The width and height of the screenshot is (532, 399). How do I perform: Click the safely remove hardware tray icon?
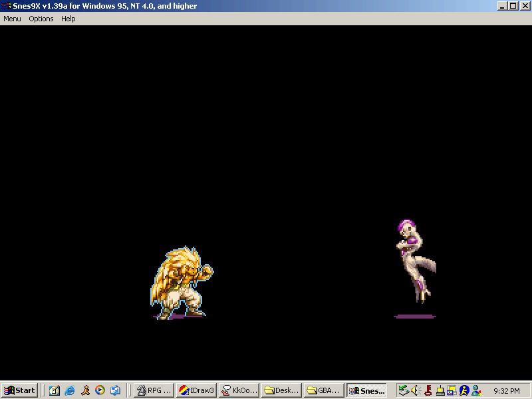click(404, 390)
